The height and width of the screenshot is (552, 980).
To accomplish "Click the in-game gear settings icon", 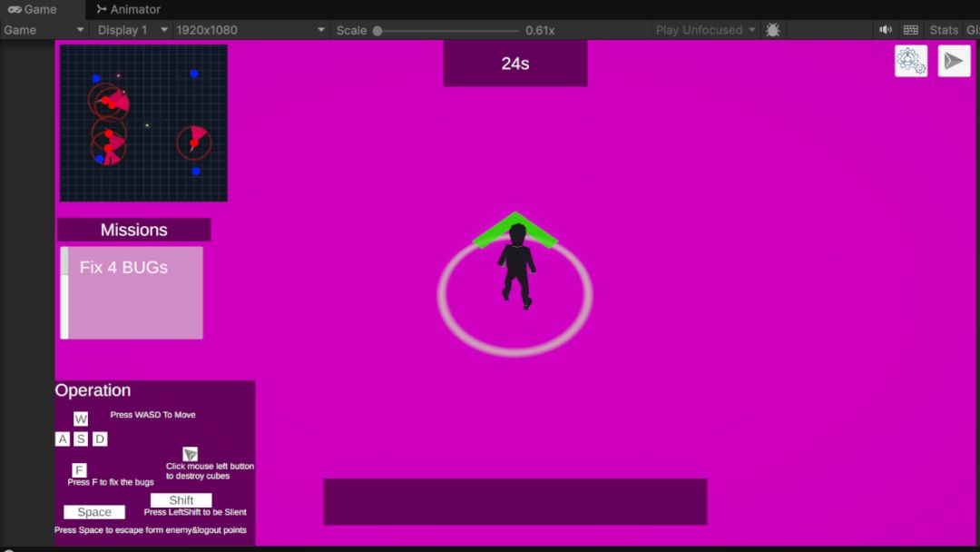I will click(911, 61).
